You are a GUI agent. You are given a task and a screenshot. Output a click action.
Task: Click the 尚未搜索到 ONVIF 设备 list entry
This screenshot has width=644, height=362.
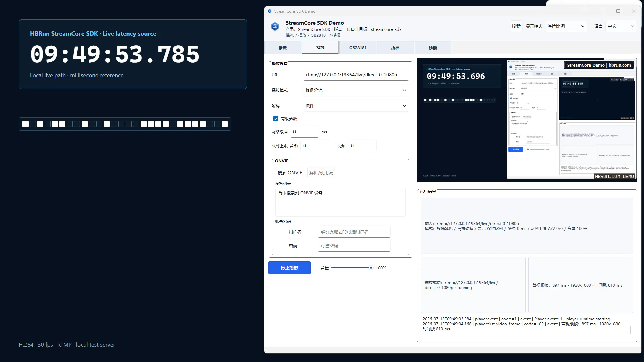(301, 193)
